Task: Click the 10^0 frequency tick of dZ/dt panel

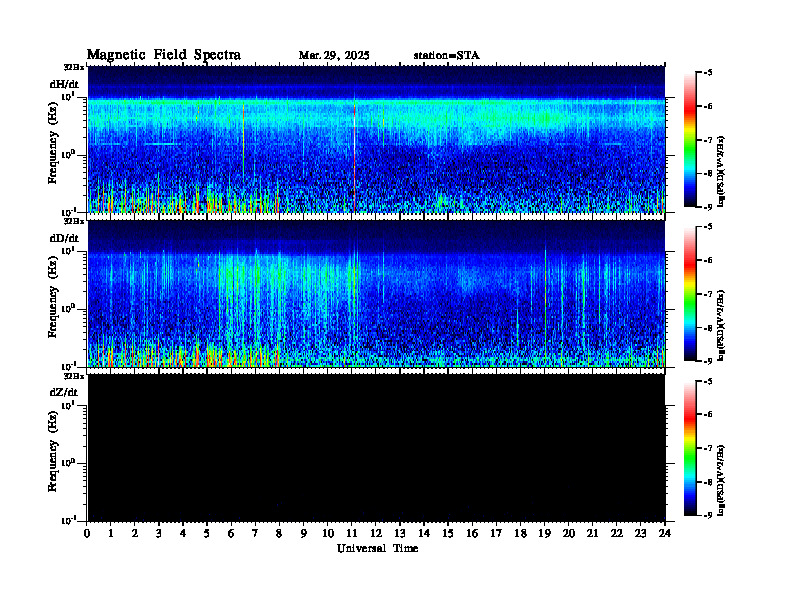Action: [x=69, y=462]
